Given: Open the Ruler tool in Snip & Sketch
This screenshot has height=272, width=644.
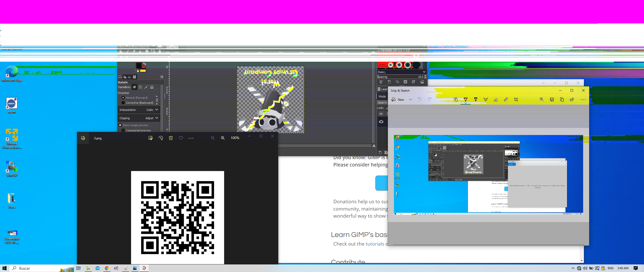Looking at the screenshot, I should pos(506,100).
